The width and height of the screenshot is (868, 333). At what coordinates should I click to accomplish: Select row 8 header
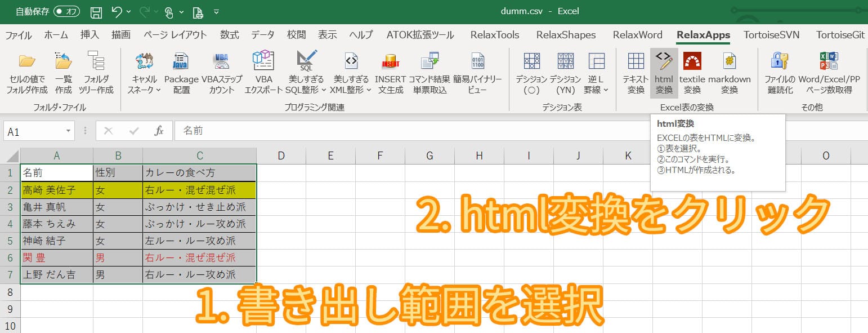10,292
